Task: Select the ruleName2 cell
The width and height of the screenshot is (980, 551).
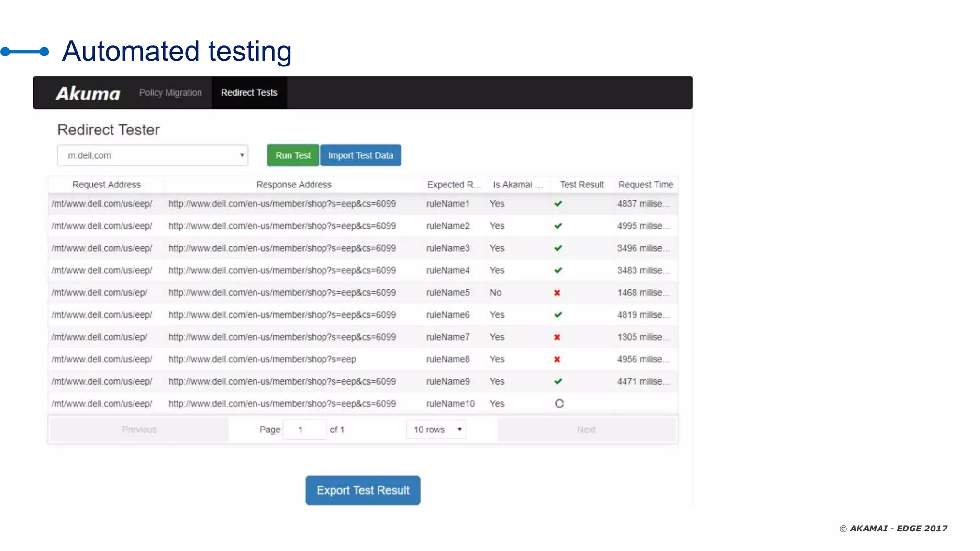Action: click(x=448, y=226)
